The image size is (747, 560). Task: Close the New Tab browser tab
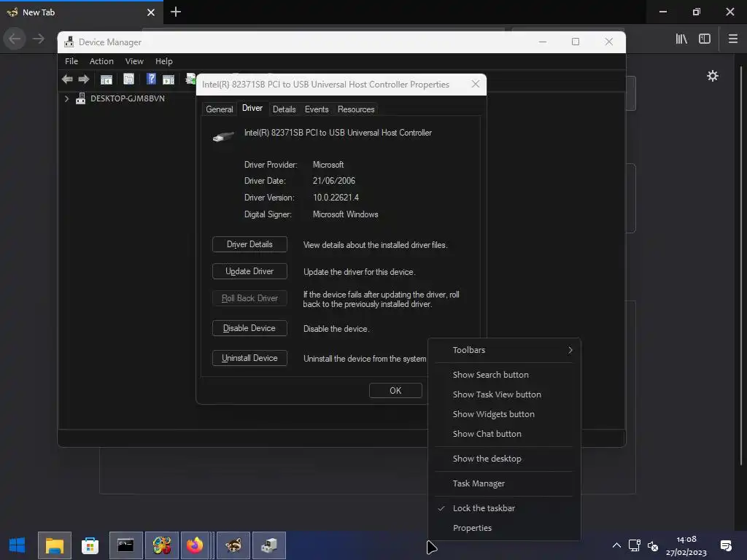click(151, 12)
